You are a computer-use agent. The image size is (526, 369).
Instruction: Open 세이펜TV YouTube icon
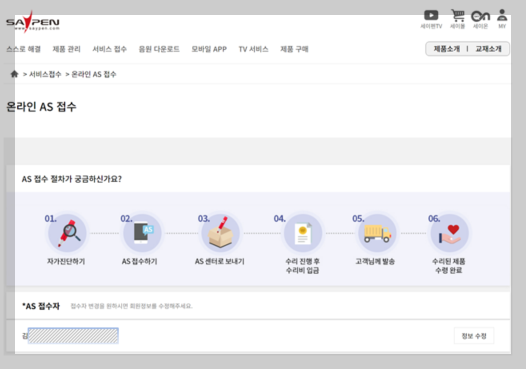[431, 15]
